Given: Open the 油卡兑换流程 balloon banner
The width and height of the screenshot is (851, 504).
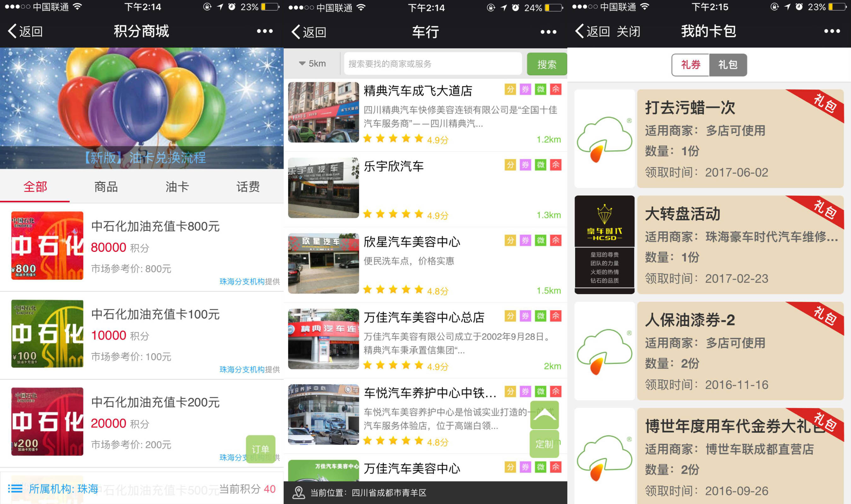Looking at the screenshot, I should point(142,108).
